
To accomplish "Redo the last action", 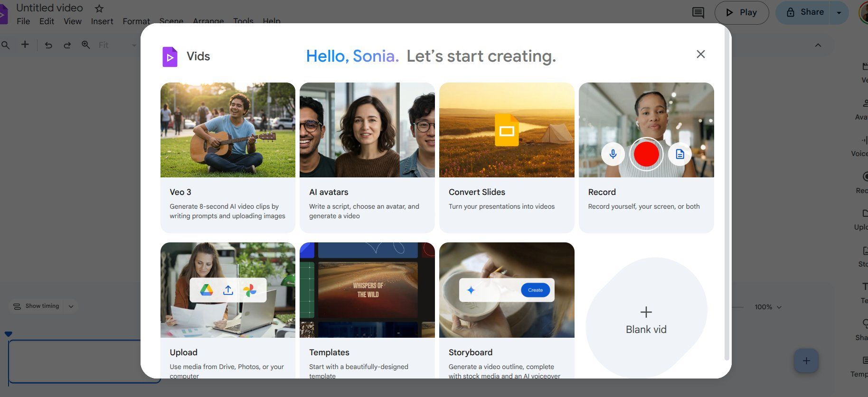I will point(67,45).
